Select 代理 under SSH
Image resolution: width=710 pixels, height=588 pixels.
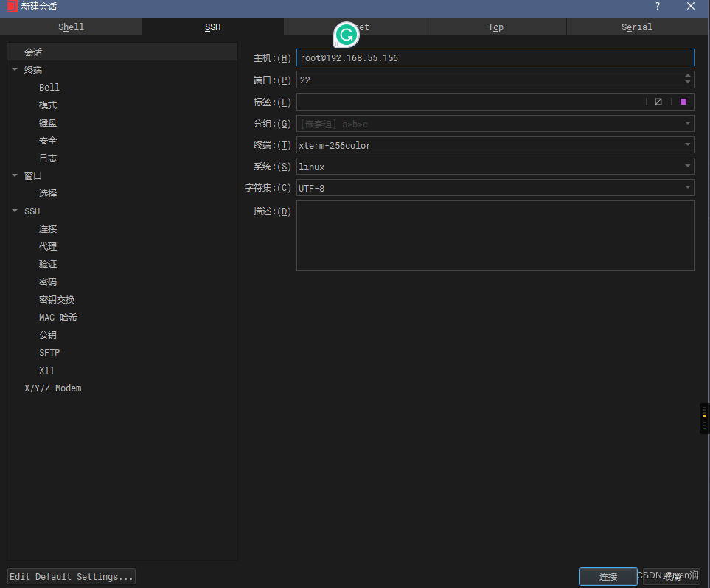[x=48, y=246]
